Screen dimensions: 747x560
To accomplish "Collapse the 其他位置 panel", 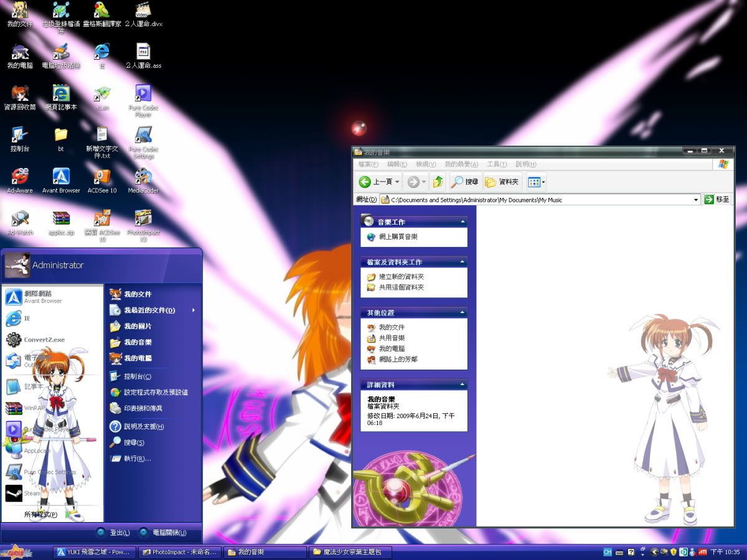I will [463, 312].
